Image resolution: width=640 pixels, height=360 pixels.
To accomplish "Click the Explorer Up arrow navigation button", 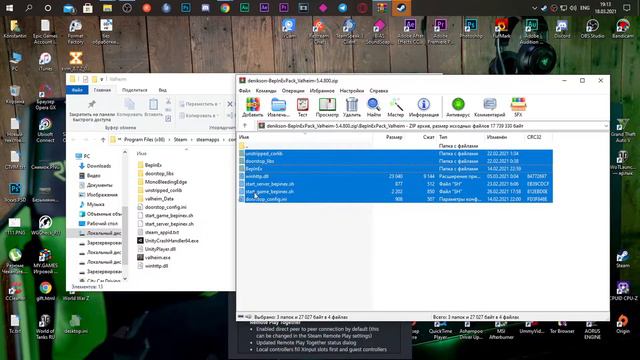I will [x=103, y=140].
